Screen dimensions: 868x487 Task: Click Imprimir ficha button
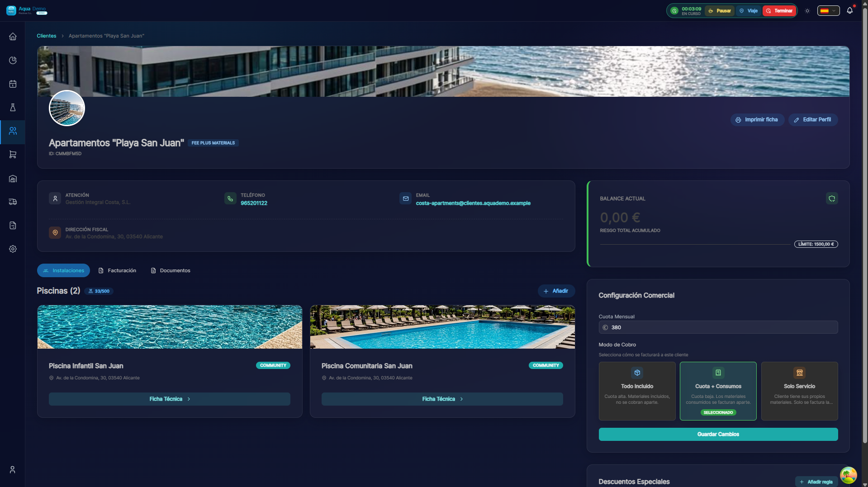[x=757, y=120]
